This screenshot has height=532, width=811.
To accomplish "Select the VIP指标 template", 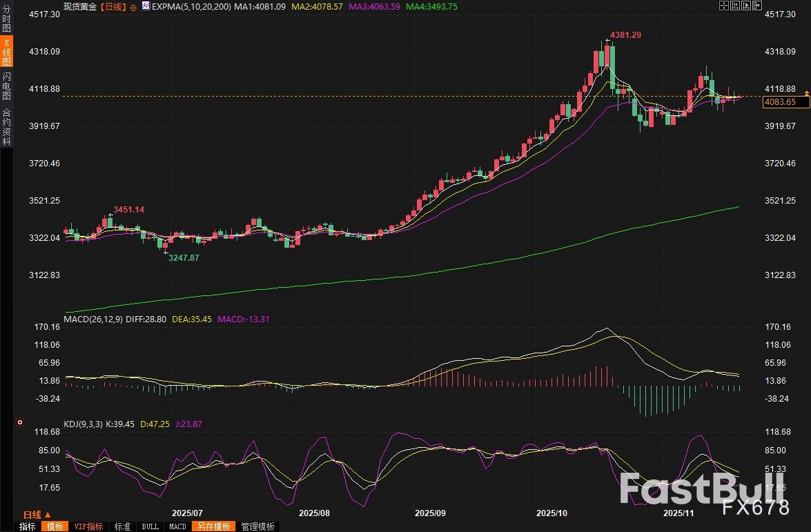I will tap(88, 526).
